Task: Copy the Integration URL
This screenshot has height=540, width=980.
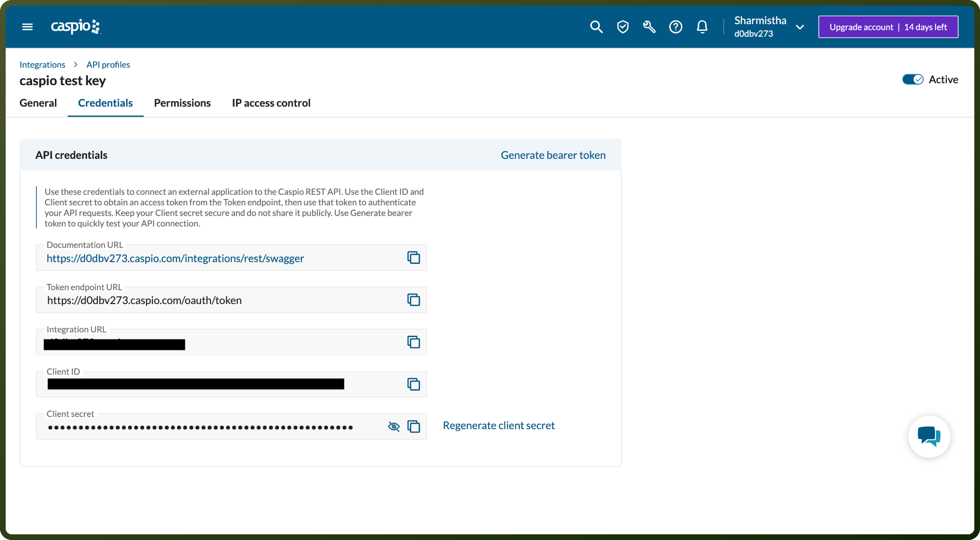Action: tap(413, 342)
